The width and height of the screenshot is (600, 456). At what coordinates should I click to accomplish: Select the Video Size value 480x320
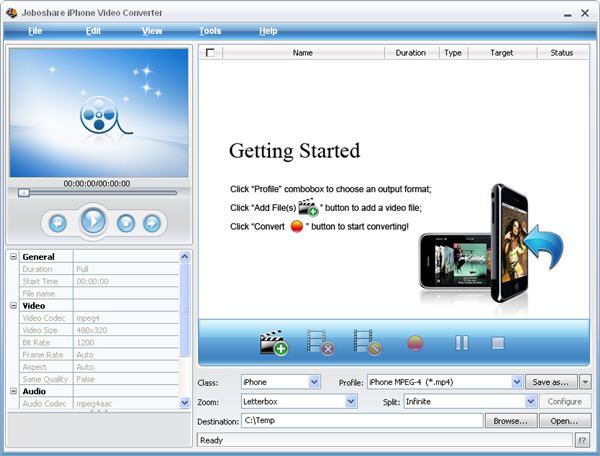tap(126, 330)
